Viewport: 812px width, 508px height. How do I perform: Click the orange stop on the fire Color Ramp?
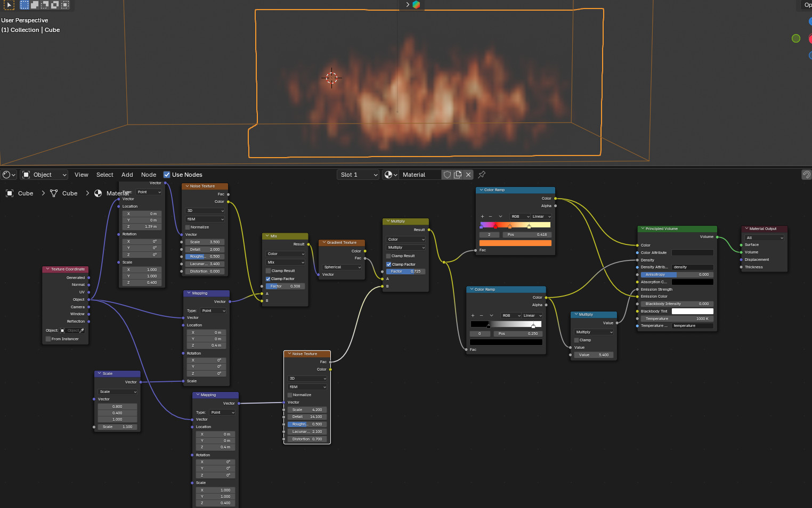point(510,226)
